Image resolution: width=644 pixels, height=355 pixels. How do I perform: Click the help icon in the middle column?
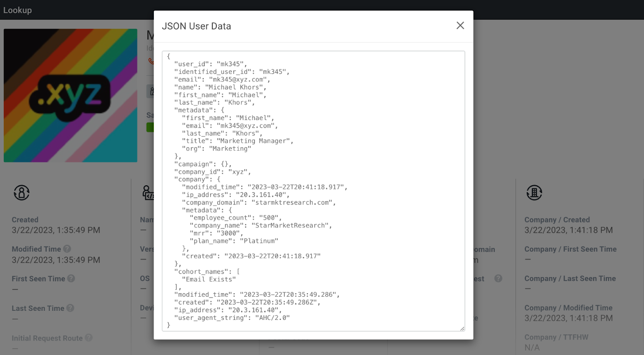[x=497, y=279]
